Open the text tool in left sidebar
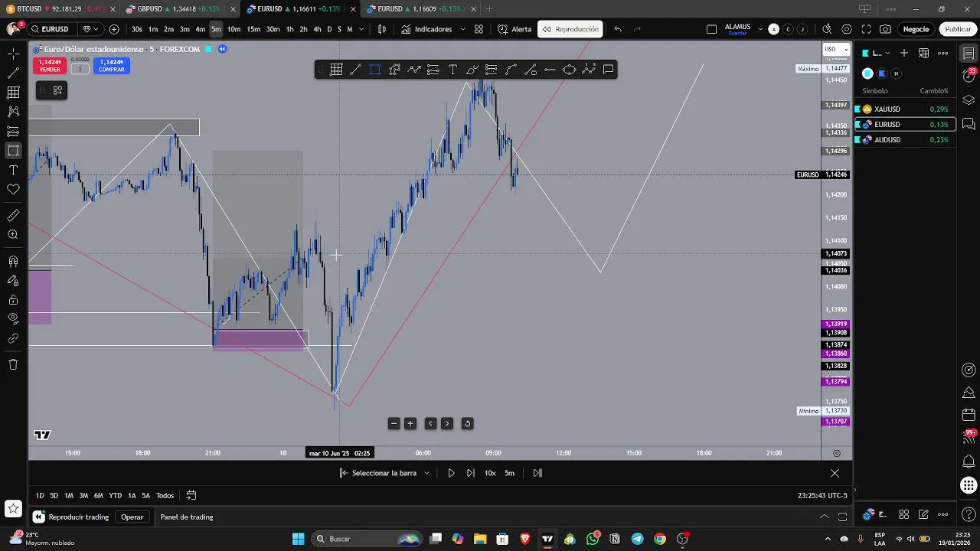Image resolution: width=980 pixels, height=551 pixels. [x=13, y=170]
